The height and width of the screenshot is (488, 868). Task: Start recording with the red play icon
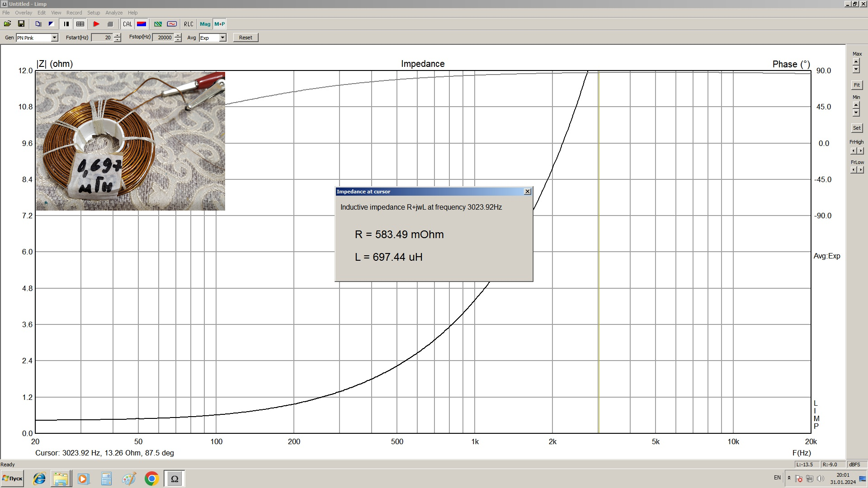coord(96,24)
